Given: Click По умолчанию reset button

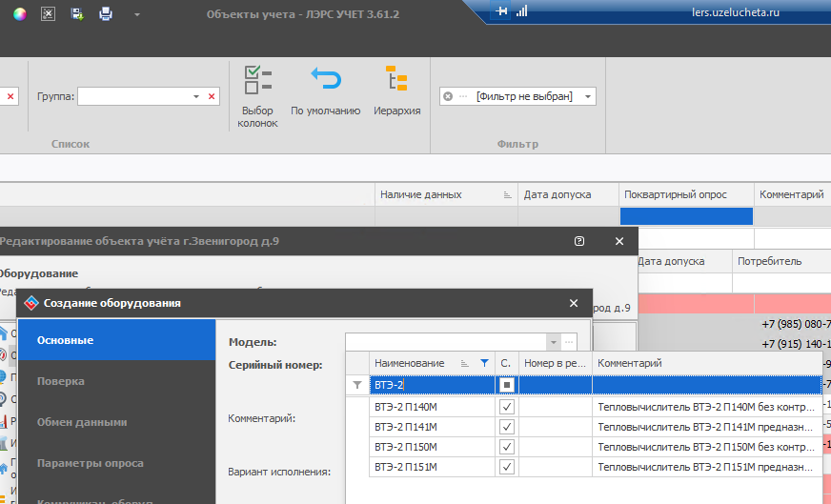Looking at the screenshot, I should point(325,91).
